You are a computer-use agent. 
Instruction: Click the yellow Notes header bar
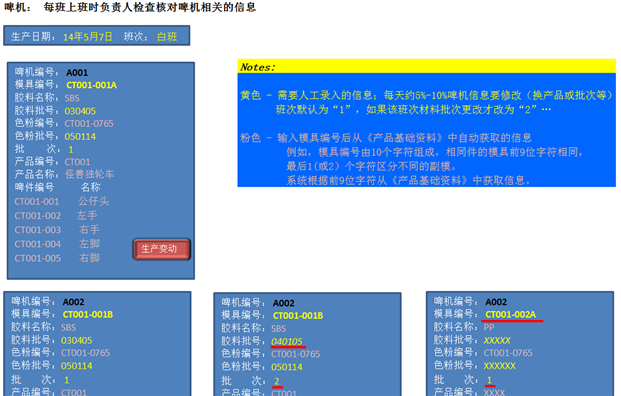(x=427, y=67)
